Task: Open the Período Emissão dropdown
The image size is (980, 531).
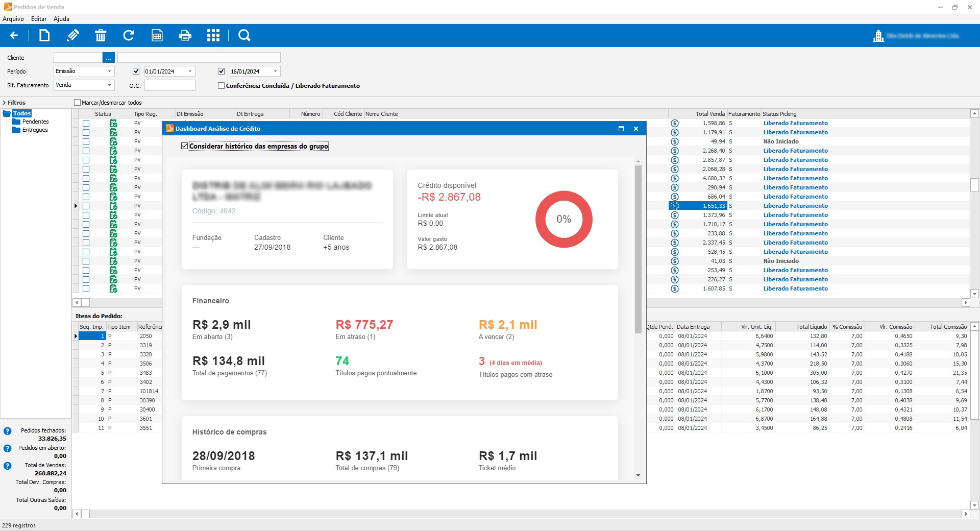Action: [x=109, y=71]
